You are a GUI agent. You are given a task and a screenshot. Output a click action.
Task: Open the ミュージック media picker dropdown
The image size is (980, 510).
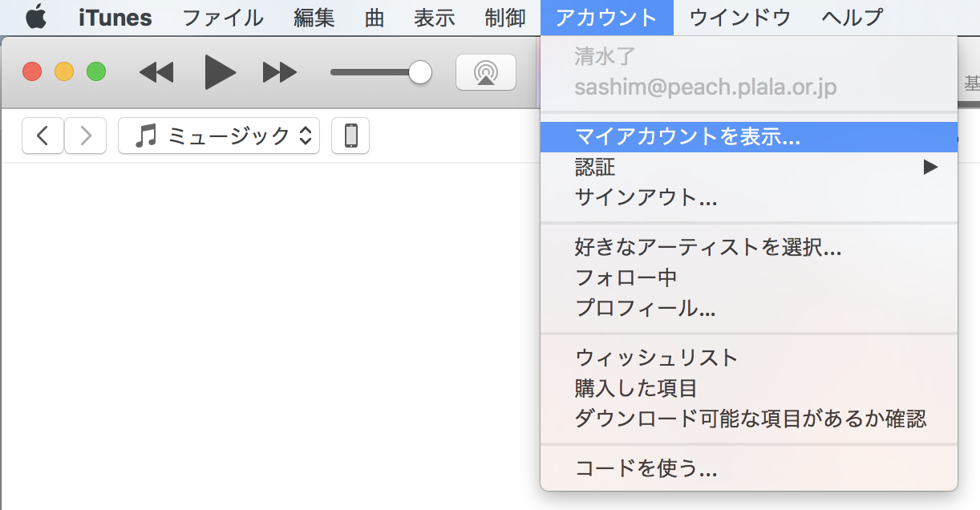(x=219, y=136)
